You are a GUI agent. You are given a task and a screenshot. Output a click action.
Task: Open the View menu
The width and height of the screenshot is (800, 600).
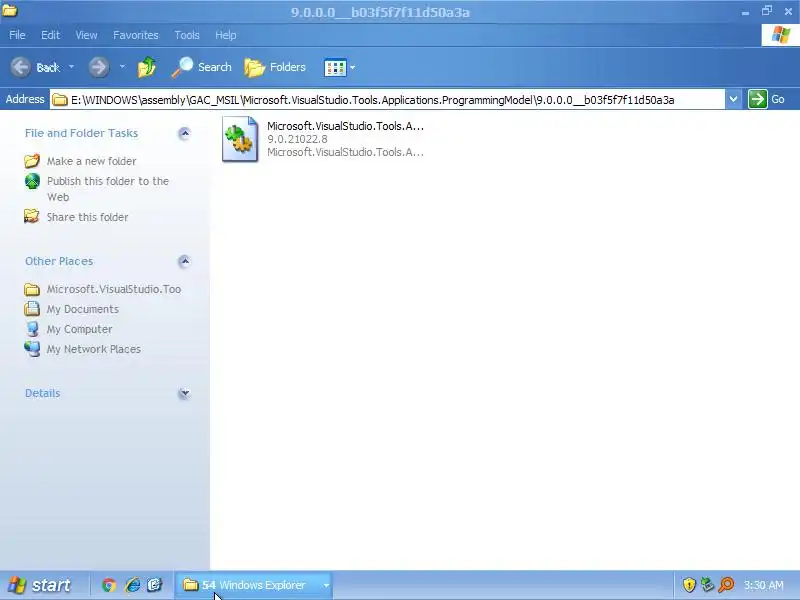point(86,35)
